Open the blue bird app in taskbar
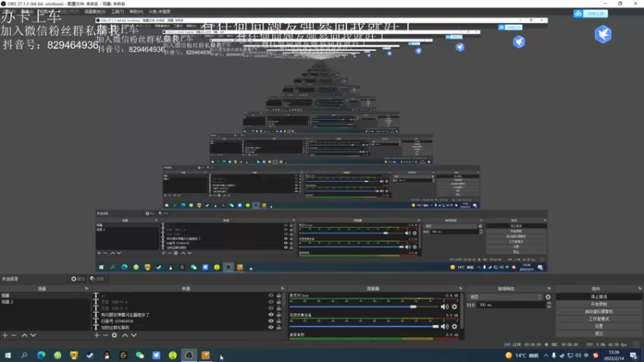 (156, 355)
